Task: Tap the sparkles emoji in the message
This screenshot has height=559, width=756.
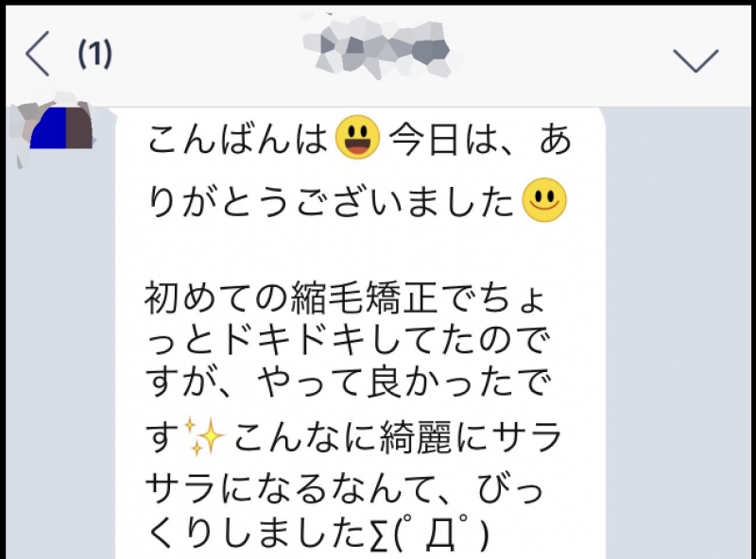Action: (205, 436)
